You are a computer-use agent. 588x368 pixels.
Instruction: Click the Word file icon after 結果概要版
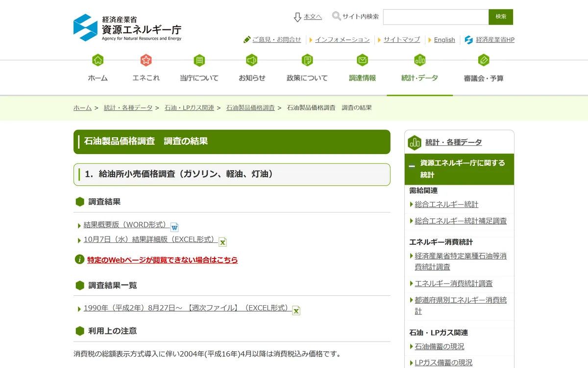click(174, 227)
